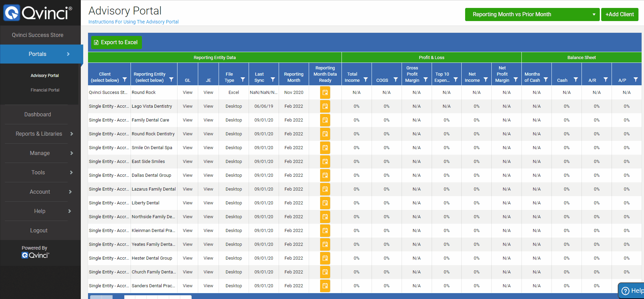The width and height of the screenshot is (644, 299).
Task: Select the Northside Family Dental entity cell
Action: point(154,217)
